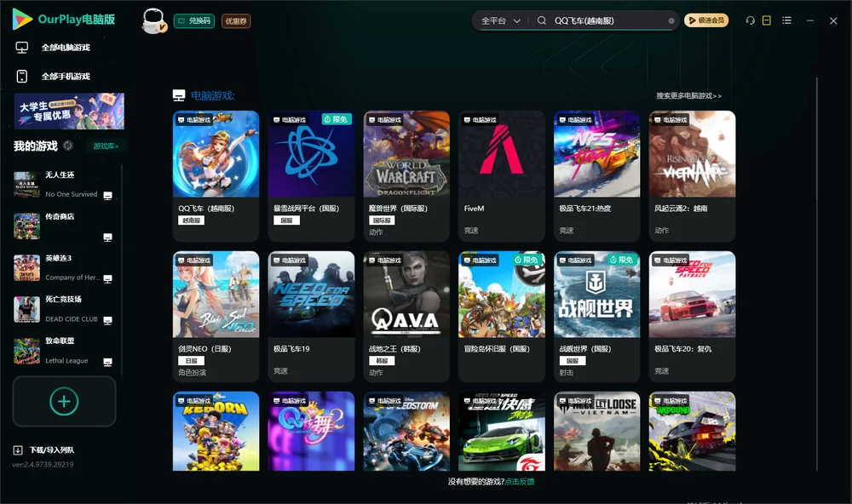Screen dimensions: 852x504
Task: Click the mini-window mode icon
Action: point(767,20)
